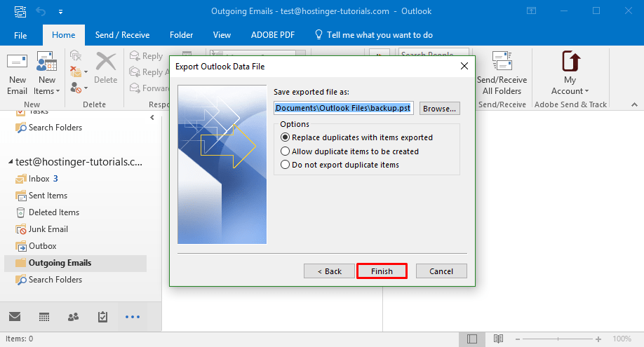Image resolution: width=644 pixels, height=347 pixels.
Task: Click the zoom slider track
Action: [558, 339]
